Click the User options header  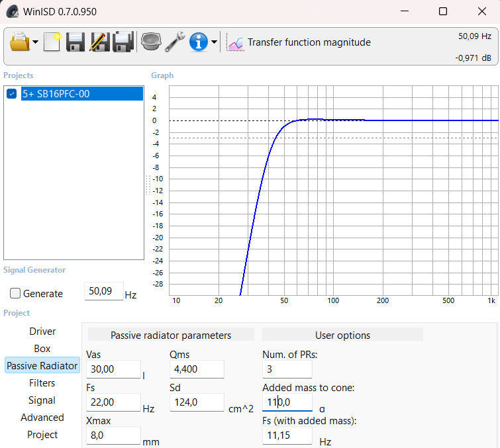click(342, 336)
